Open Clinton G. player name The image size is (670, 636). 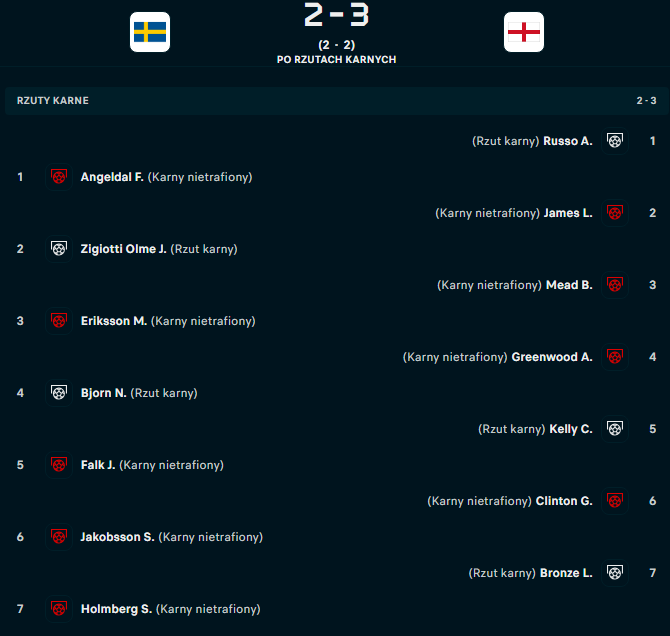click(564, 501)
